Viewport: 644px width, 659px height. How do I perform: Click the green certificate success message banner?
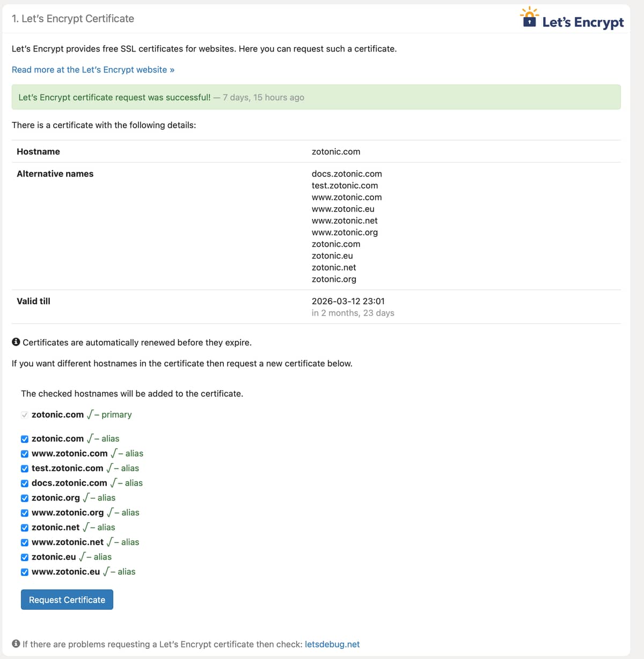(316, 97)
